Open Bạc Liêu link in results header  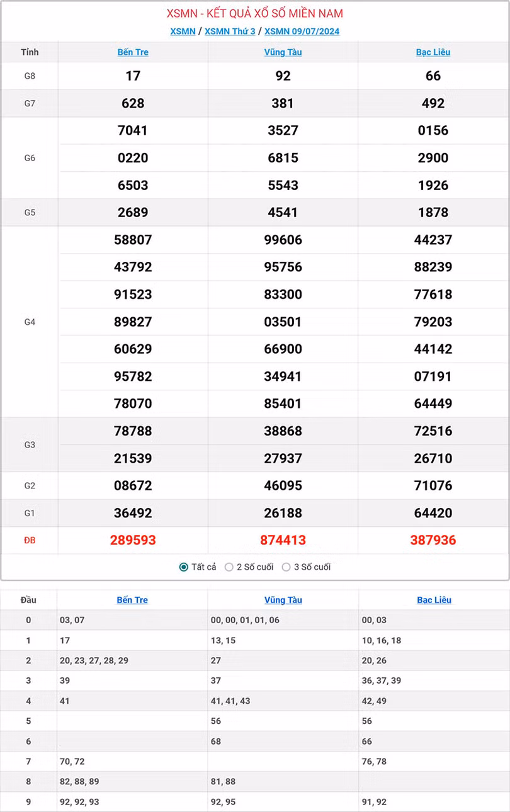pos(433,52)
